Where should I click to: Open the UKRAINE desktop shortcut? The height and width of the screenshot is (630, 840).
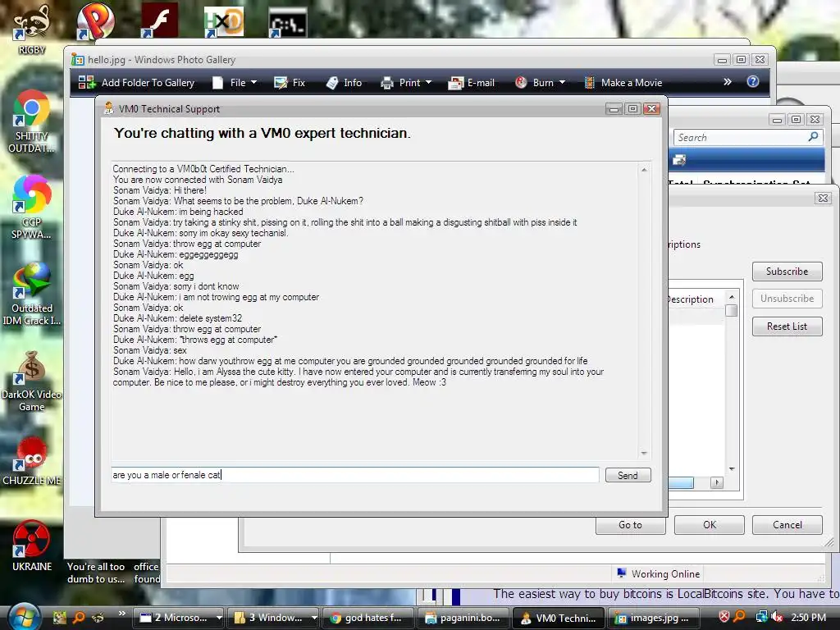click(x=31, y=546)
